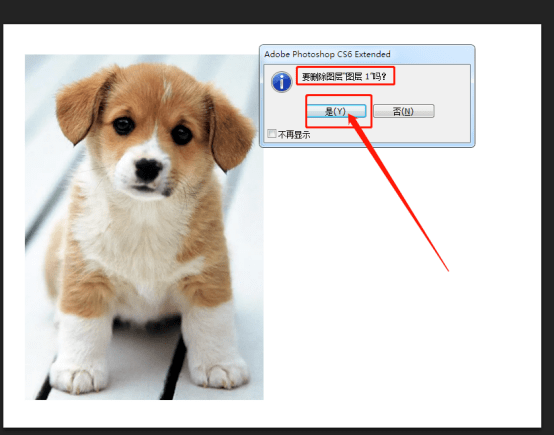Click the puppy's white chest fur

[138, 240]
